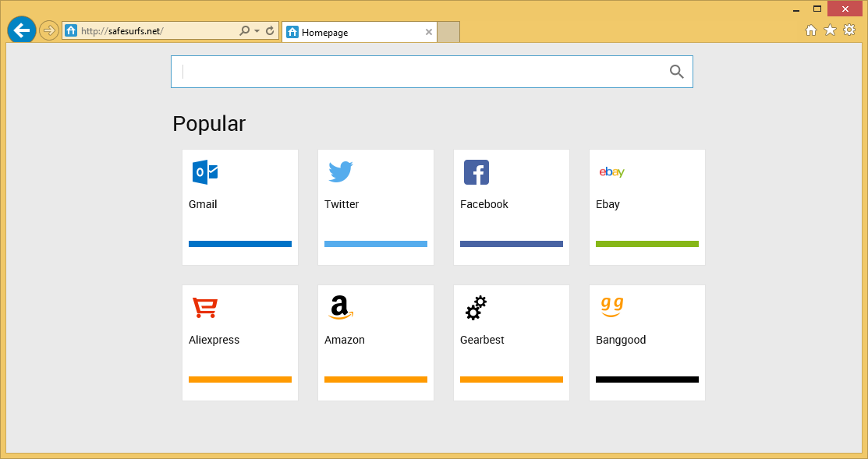Open Banggood from its tile icon
Screen dimensions: 868x459
(x=611, y=307)
